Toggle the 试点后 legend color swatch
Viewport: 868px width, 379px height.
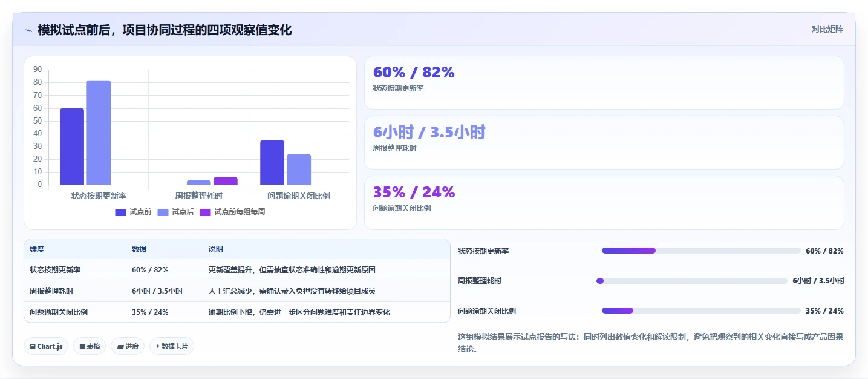pyautogui.click(x=163, y=212)
